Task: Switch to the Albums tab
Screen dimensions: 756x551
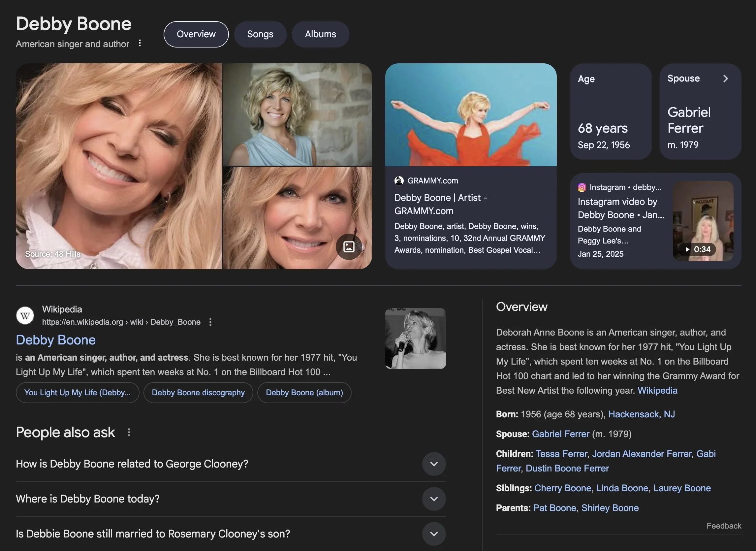Action: [x=320, y=34]
